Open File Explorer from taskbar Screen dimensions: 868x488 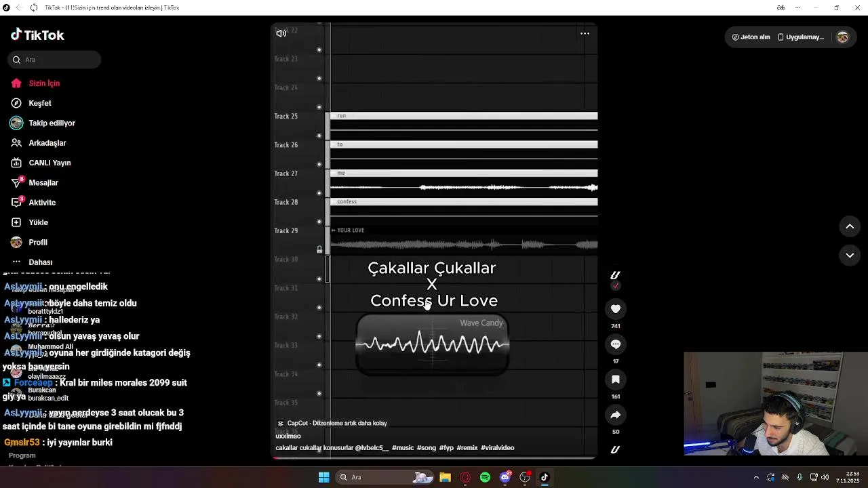[445, 477]
